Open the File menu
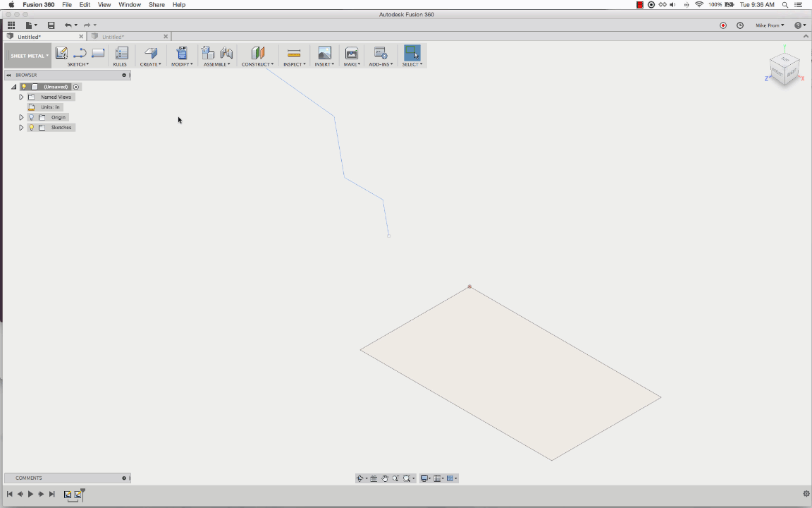The image size is (812, 508). pyautogui.click(x=67, y=5)
